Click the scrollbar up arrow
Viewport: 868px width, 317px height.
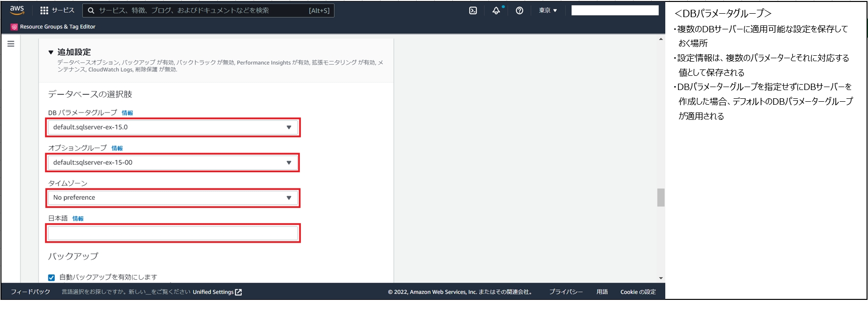661,39
